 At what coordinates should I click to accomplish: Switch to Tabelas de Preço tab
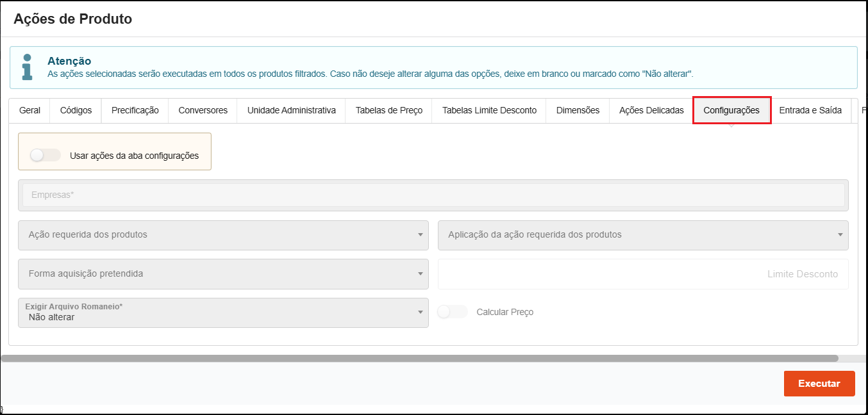(388, 110)
